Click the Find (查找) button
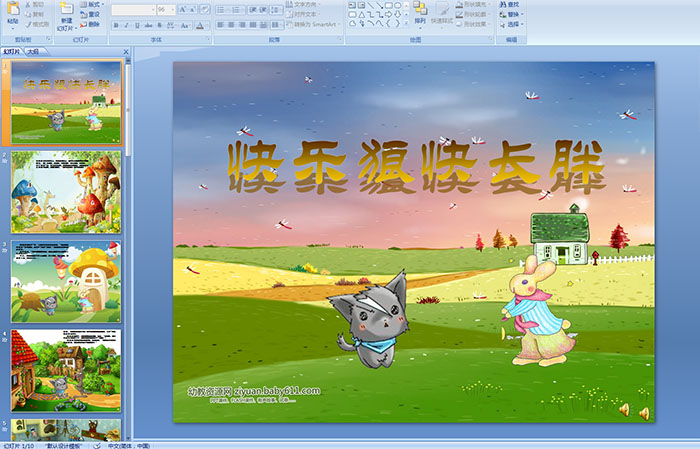Viewport: 700px width, 449px height. pyautogui.click(x=509, y=4)
